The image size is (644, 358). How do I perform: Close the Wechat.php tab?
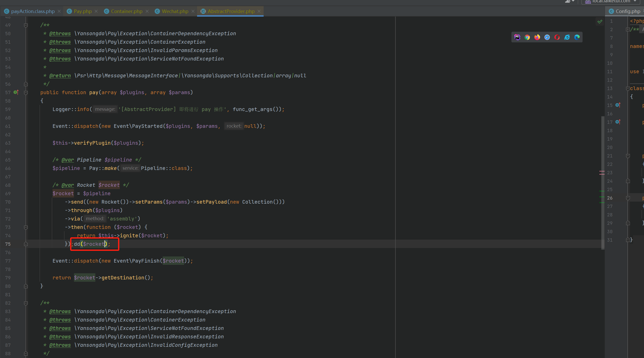[x=193, y=11]
